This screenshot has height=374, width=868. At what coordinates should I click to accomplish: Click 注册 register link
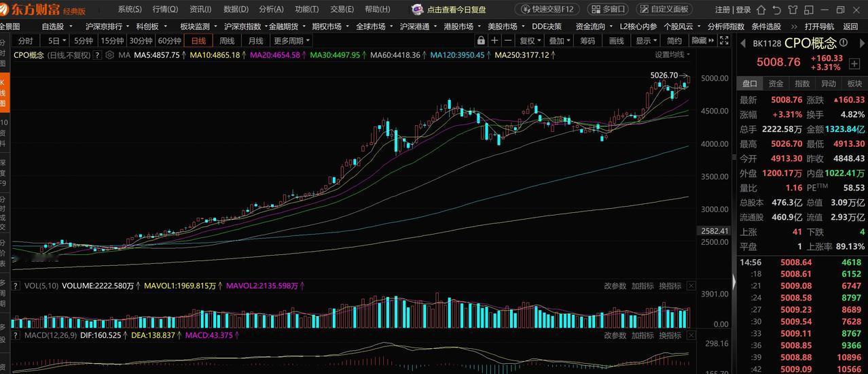(x=723, y=10)
